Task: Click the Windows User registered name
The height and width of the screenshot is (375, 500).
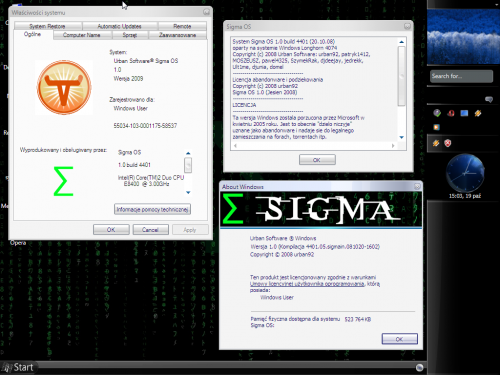Action: (x=130, y=108)
